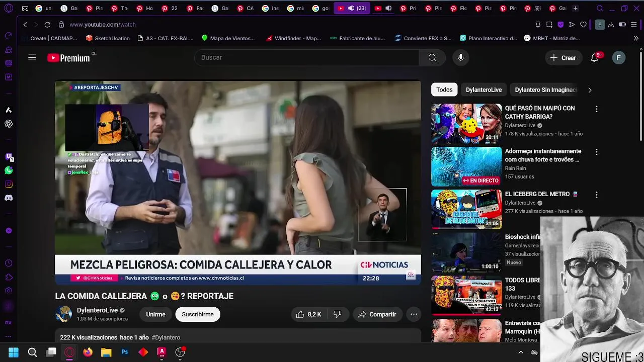Open the YouTube hamburger guide menu
This screenshot has height=362, width=644.
pos(32,58)
